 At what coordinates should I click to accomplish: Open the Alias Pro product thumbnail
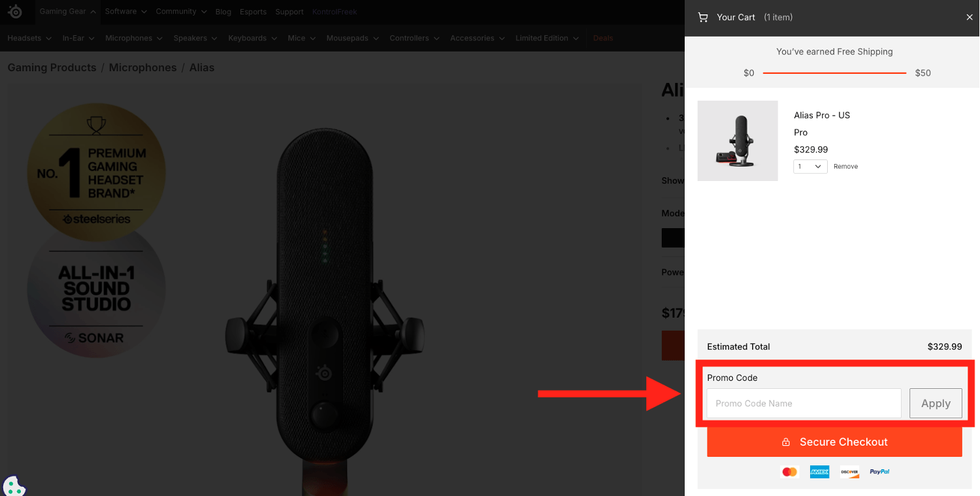tap(738, 141)
